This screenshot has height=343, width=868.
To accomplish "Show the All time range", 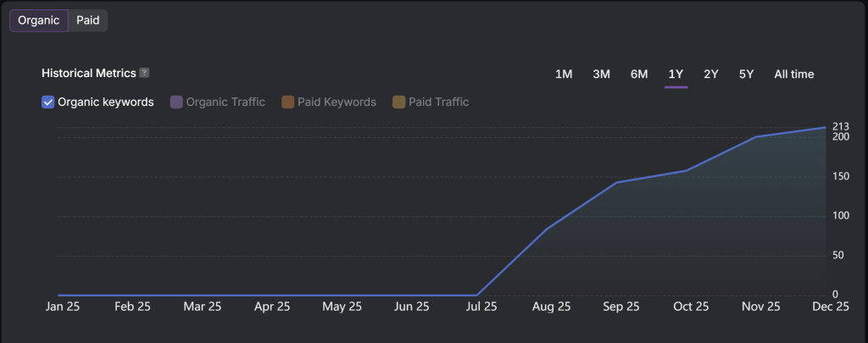I will pyautogui.click(x=793, y=75).
